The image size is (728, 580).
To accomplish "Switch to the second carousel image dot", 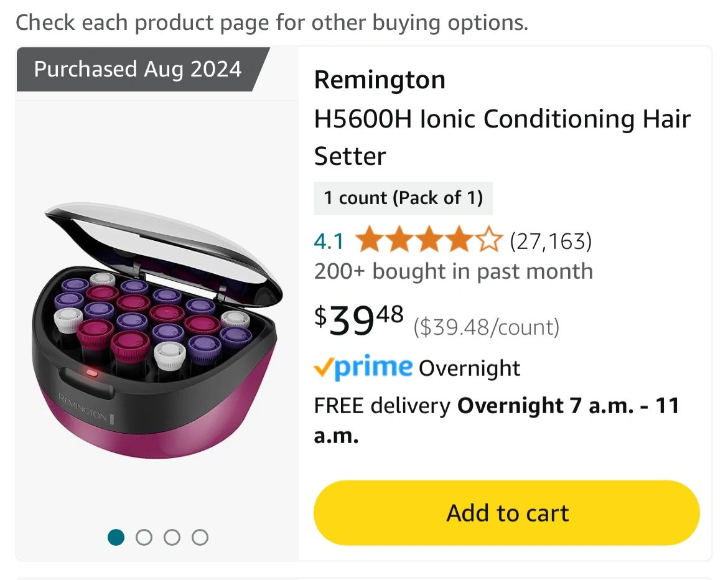I will pyautogui.click(x=144, y=537).
